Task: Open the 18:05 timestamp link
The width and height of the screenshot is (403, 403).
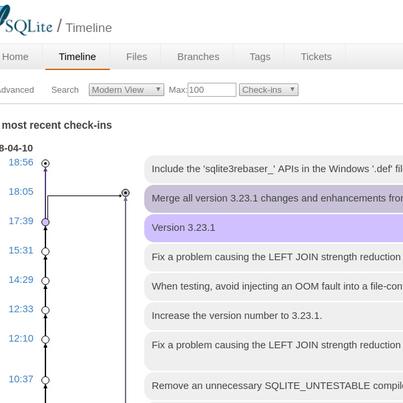Action: pyautogui.click(x=21, y=192)
